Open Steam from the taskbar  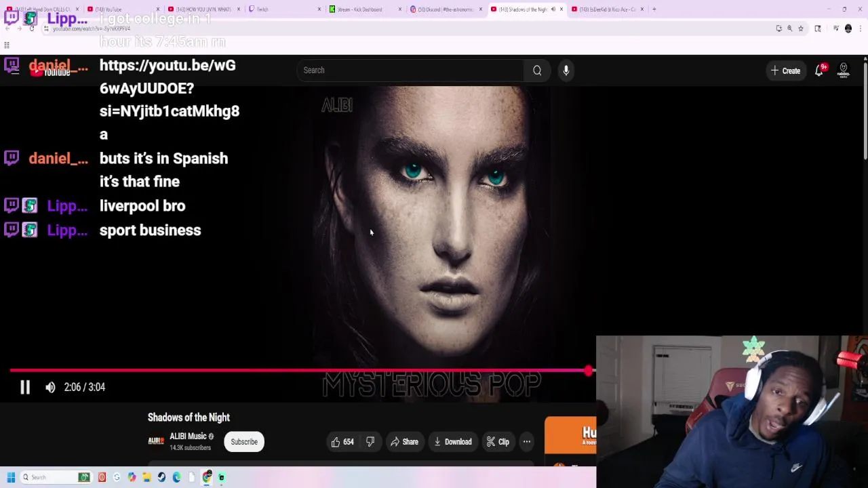click(x=161, y=477)
